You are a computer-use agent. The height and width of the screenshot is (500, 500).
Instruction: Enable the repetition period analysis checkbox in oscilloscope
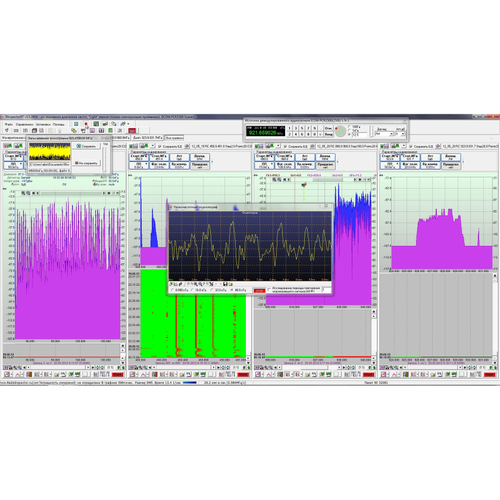[x=269, y=289]
